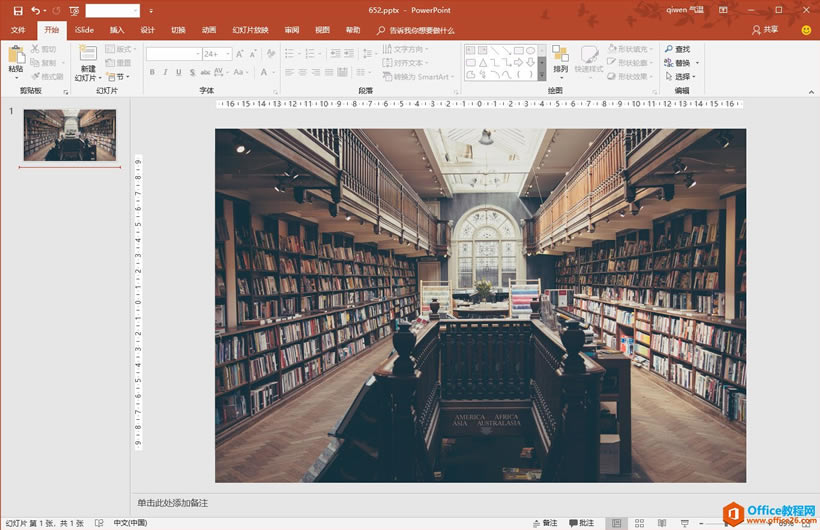820x530 pixels.
Task: Toggle strikethrough abc button
Action: pyautogui.click(x=205, y=72)
